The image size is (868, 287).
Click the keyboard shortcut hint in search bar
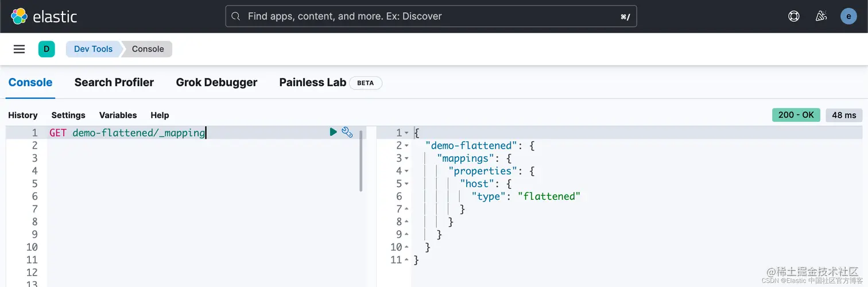coord(625,17)
